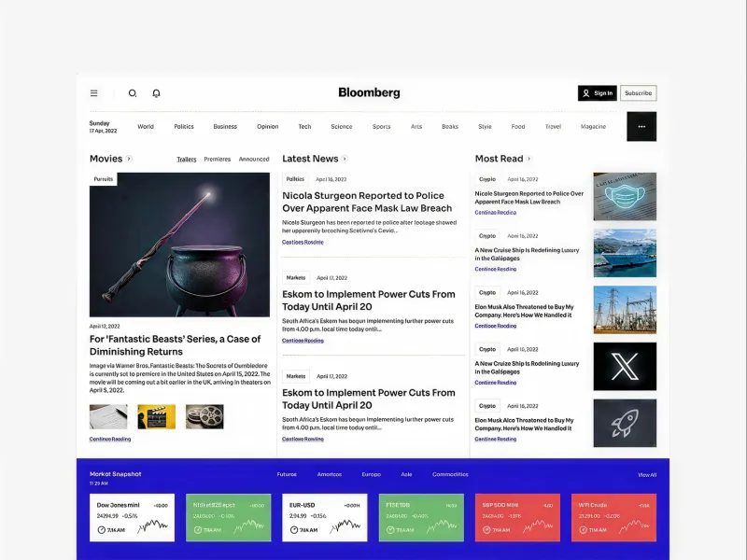This screenshot has width=747, height=560.
Task: Open the Nicola Sturgeon Latest News headline
Action: click(367, 202)
